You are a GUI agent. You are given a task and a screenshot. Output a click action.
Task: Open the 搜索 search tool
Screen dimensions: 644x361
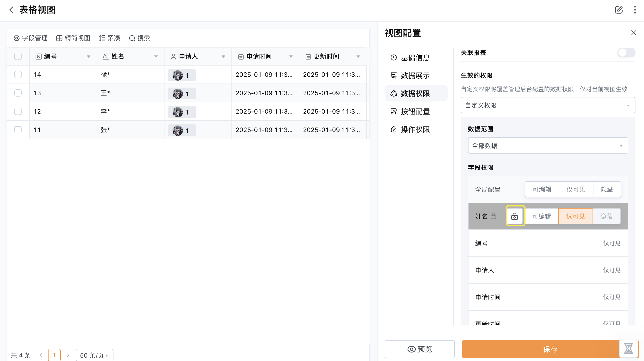coord(139,38)
